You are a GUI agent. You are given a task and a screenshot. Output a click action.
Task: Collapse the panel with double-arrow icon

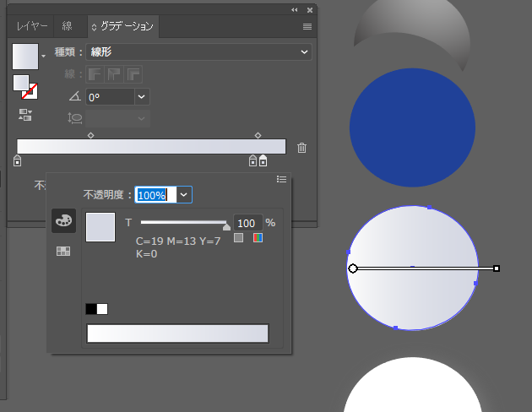294,10
